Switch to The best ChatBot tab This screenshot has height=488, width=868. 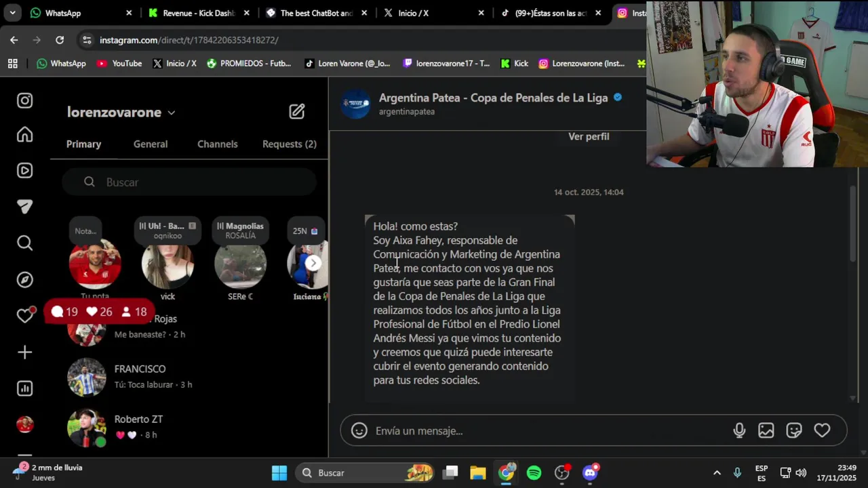(316, 13)
